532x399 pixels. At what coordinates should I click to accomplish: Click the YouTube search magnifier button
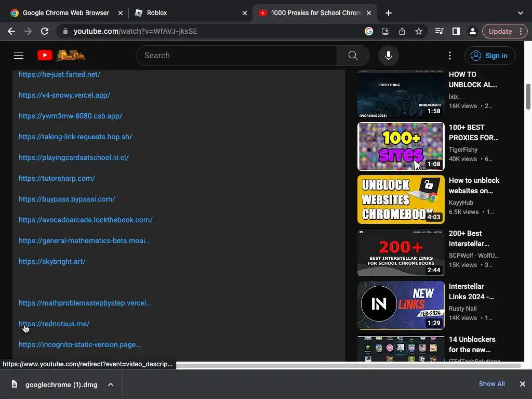[x=353, y=55]
